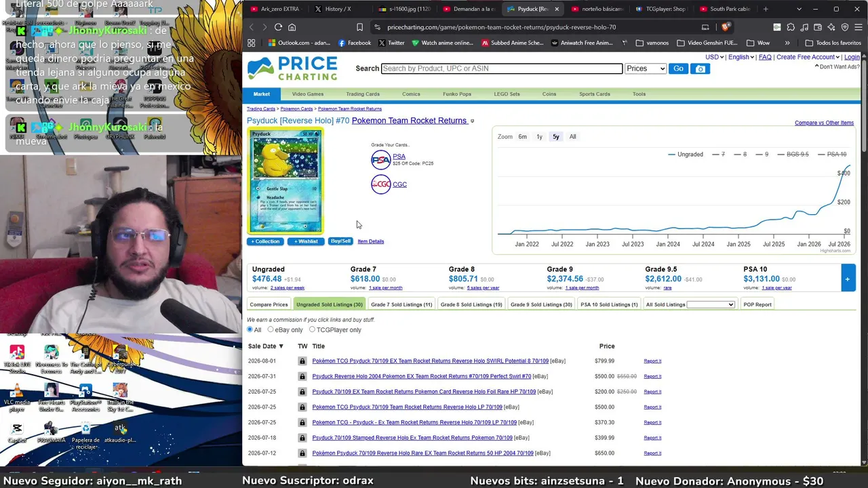Image resolution: width=868 pixels, height=488 pixels.
Task: Select the 'All' listings radio button
Action: (250, 330)
